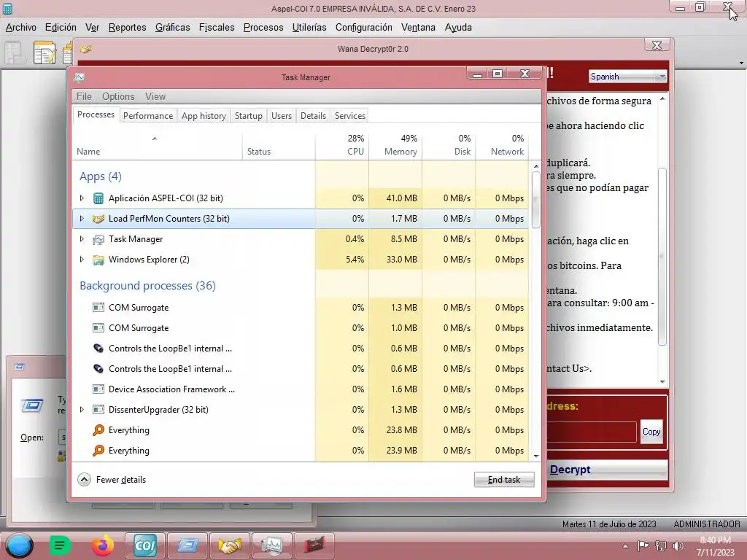Screen dimensions: 747x560
Task: Open the Options menu in Task Manager
Action: click(118, 97)
